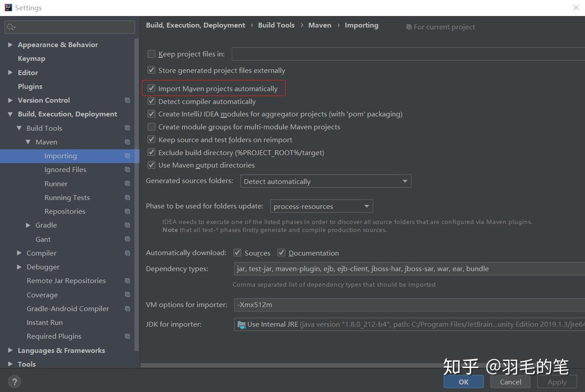Uncheck 'Exclude build directory' option
Viewport: 585px width, 392px height.
click(152, 152)
